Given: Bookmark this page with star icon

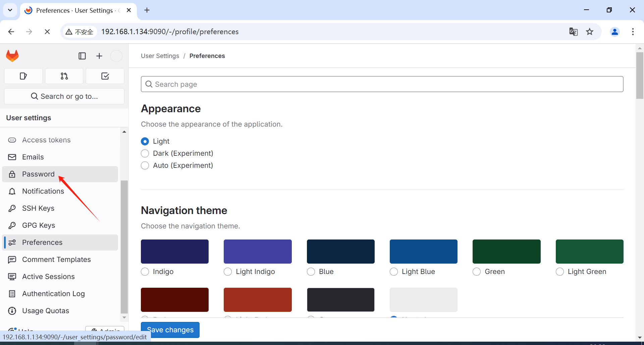Looking at the screenshot, I should click(x=590, y=31).
